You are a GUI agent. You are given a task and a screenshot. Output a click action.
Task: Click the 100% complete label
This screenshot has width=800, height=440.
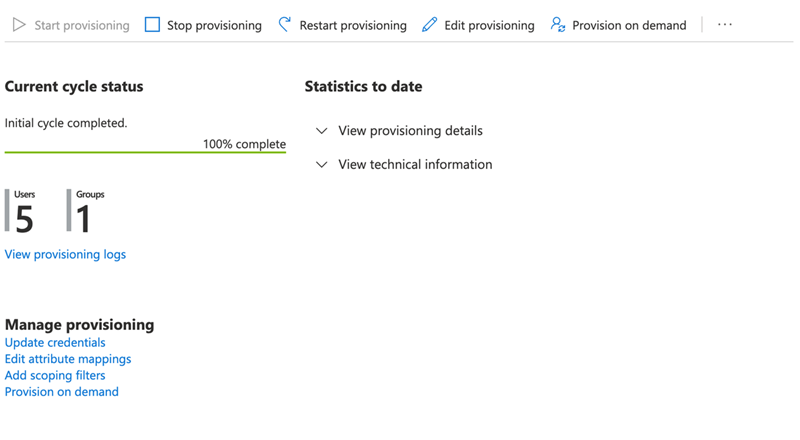pyautogui.click(x=244, y=144)
